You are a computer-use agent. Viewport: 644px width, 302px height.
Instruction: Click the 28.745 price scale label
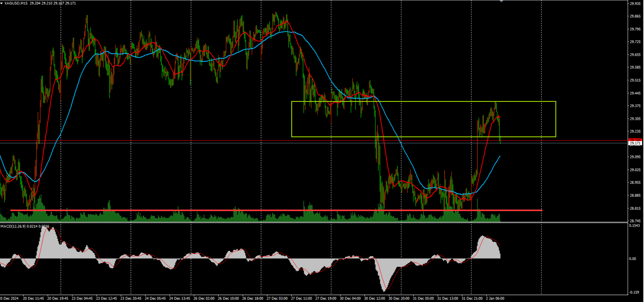click(635, 221)
